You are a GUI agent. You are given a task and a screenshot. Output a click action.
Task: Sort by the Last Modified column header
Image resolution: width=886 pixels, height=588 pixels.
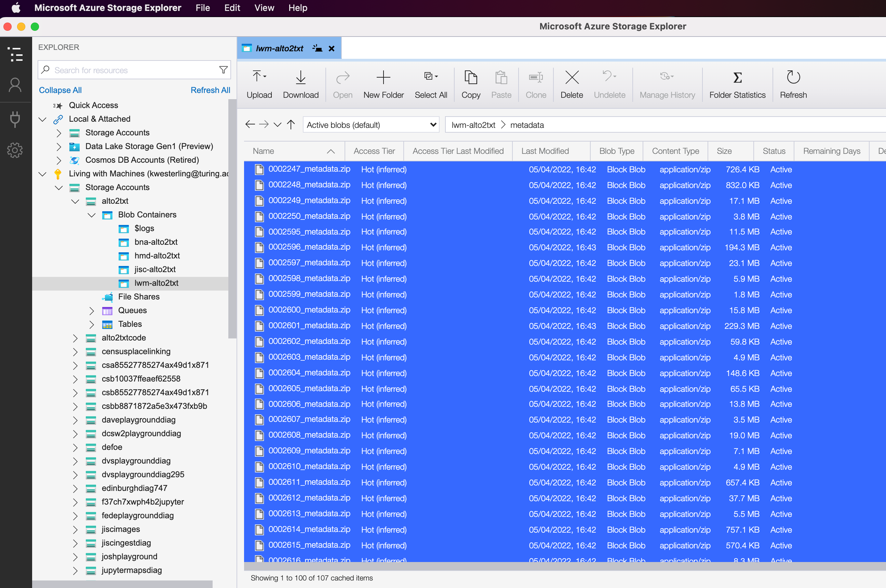pyautogui.click(x=551, y=151)
